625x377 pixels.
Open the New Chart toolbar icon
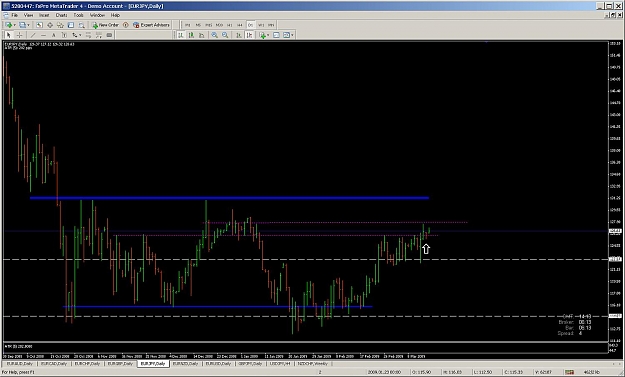[9, 25]
